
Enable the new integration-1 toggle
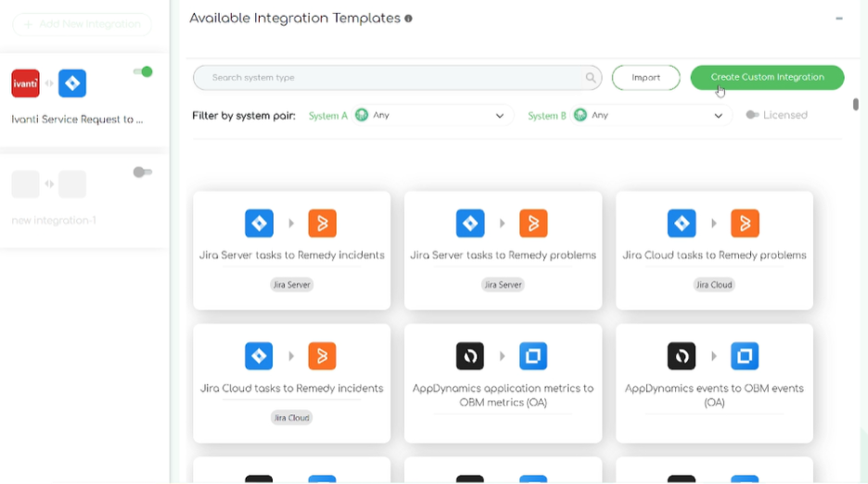143,172
